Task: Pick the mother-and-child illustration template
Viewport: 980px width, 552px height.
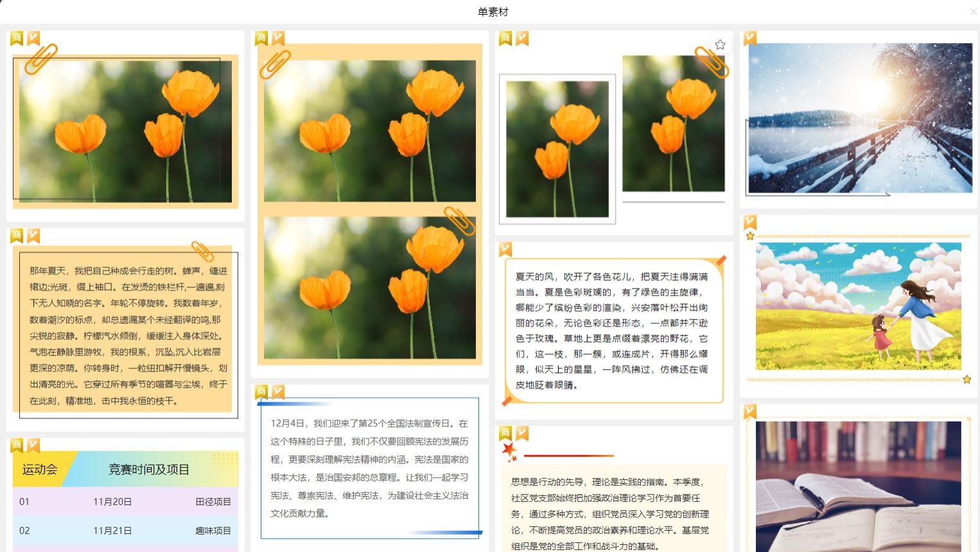Action: 859,307
